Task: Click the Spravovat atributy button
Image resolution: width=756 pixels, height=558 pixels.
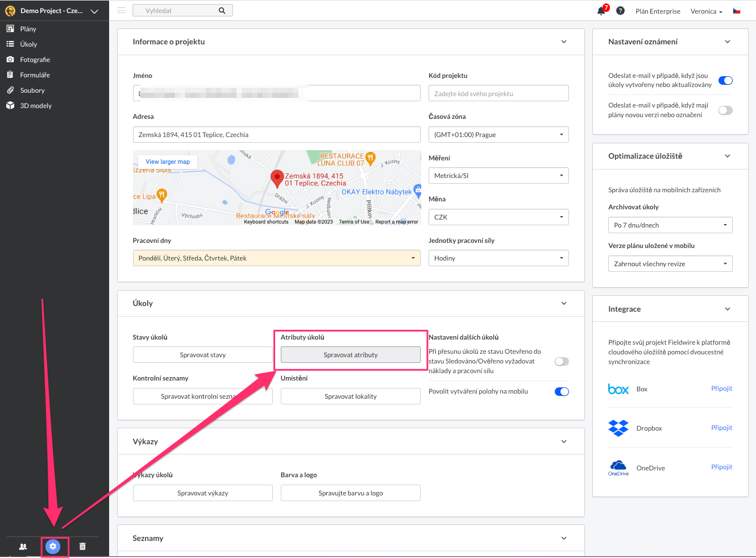Action: tap(350, 355)
